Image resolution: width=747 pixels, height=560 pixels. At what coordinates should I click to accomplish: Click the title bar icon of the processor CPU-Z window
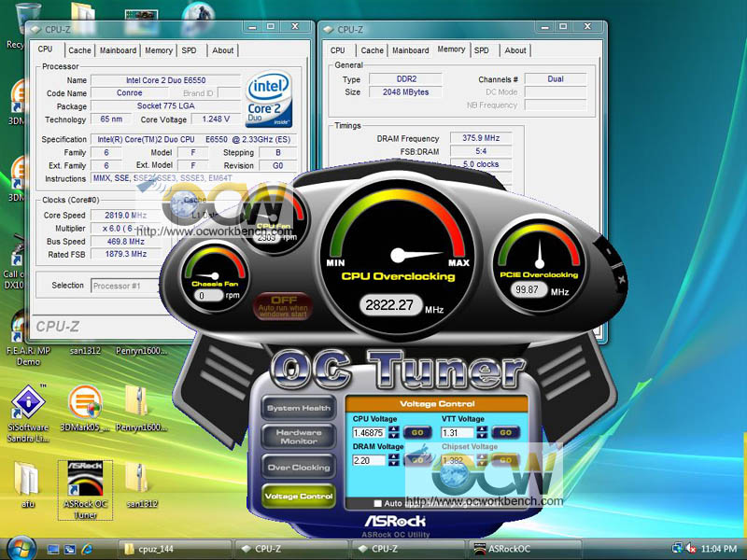(x=35, y=29)
